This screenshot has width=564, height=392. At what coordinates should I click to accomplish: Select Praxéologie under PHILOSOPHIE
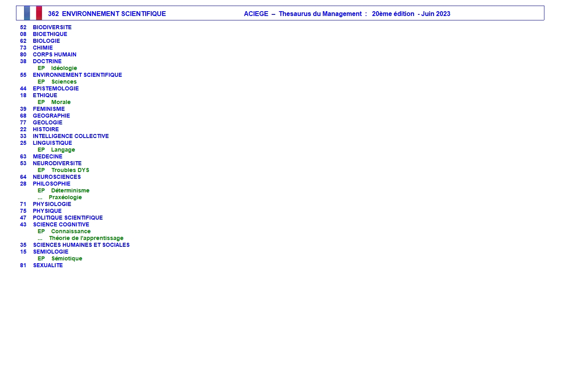click(x=65, y=197)
